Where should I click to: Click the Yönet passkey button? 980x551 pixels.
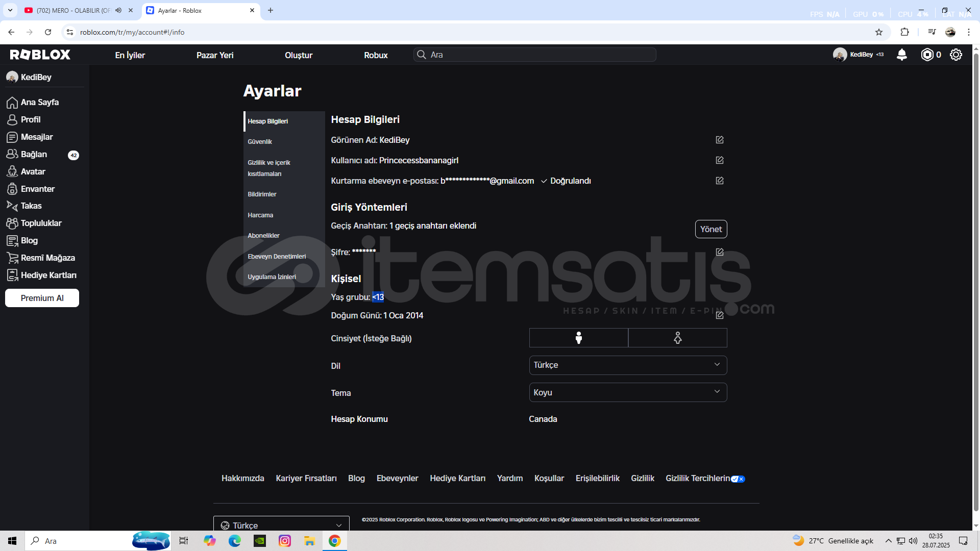click(711, 229)
